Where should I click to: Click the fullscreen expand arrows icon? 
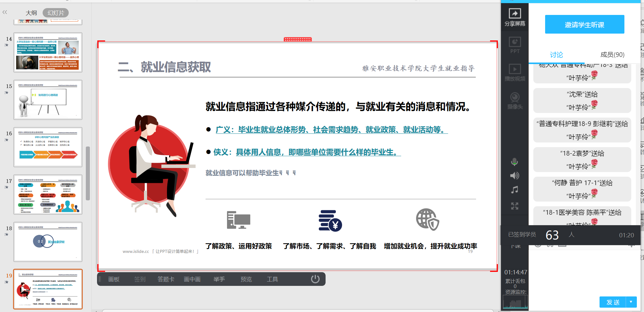515,206
